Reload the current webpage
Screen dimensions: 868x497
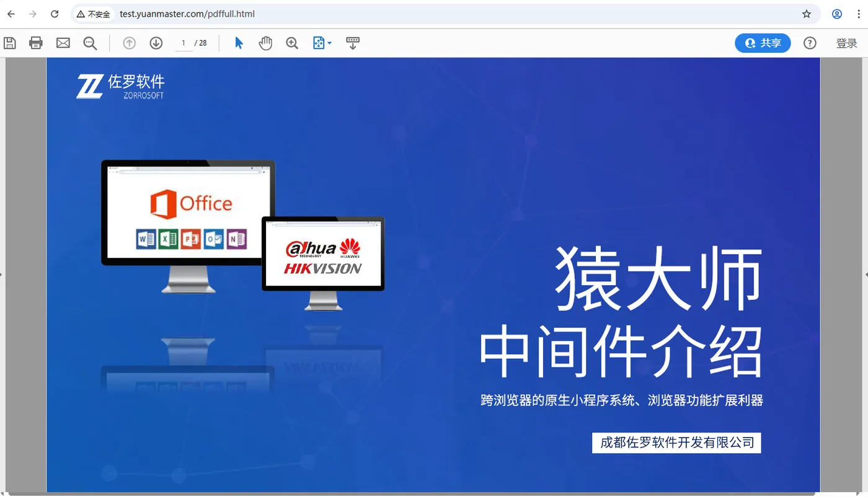click(55, 14)
